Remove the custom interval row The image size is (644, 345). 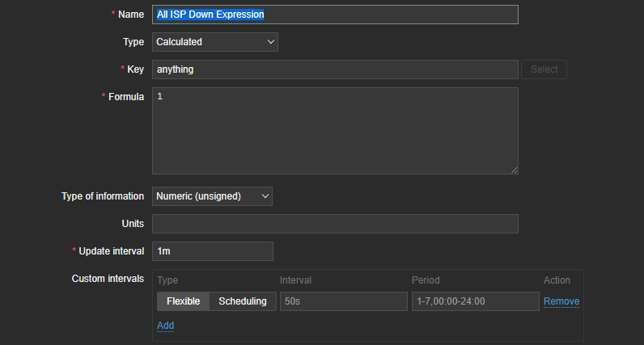(561, 301)
